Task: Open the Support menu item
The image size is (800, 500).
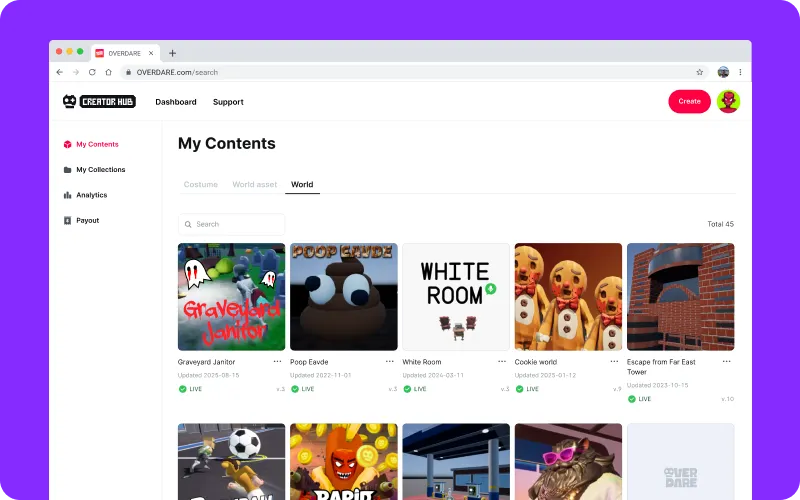Action: click(228, 102)
